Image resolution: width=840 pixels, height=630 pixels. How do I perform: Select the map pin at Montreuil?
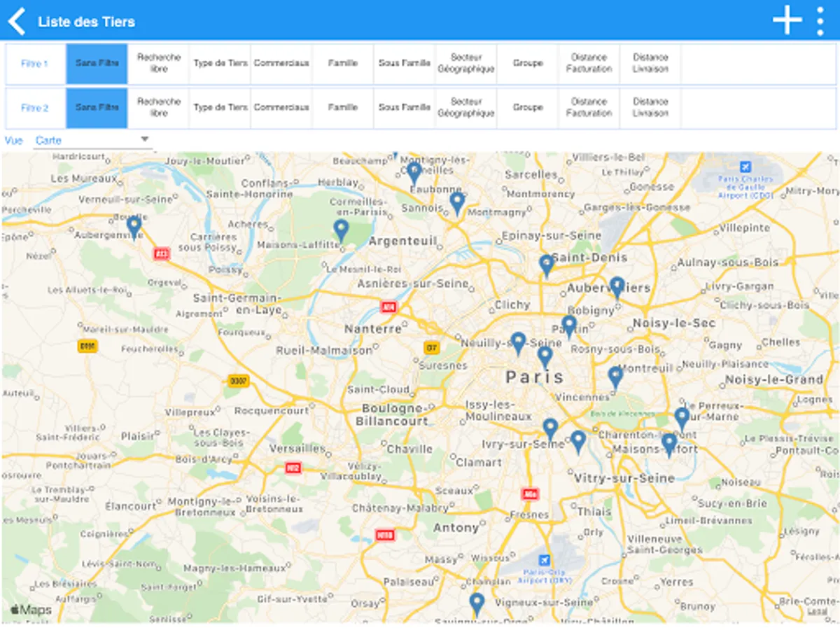click(x=615, y=378)
